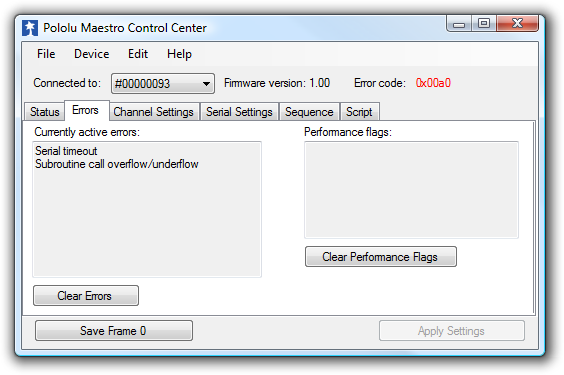
Task: Expand the connected device dropdown arrow
Action: pyautogui.click(x=206, y=84)
